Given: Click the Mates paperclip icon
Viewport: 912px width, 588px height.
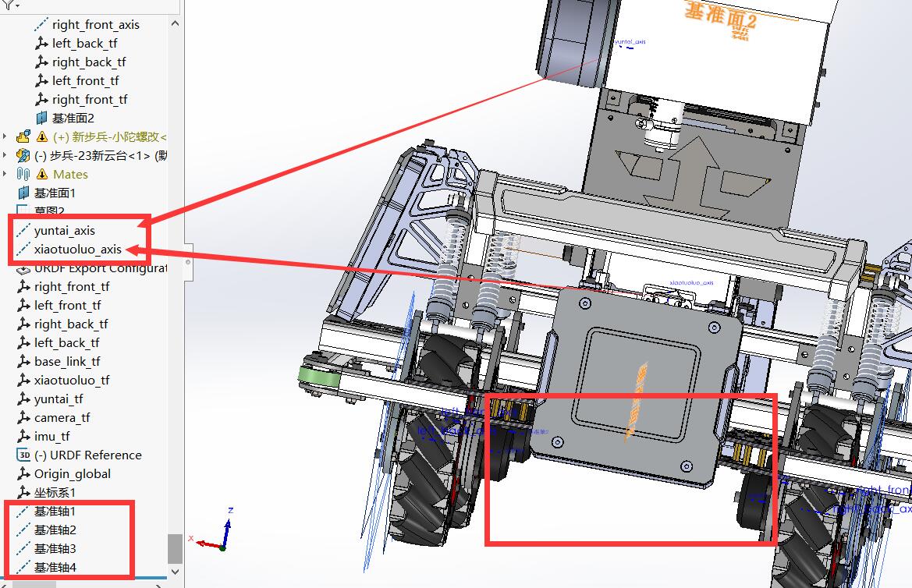Looking at the screenshot, I should click(x=23, y=175).
